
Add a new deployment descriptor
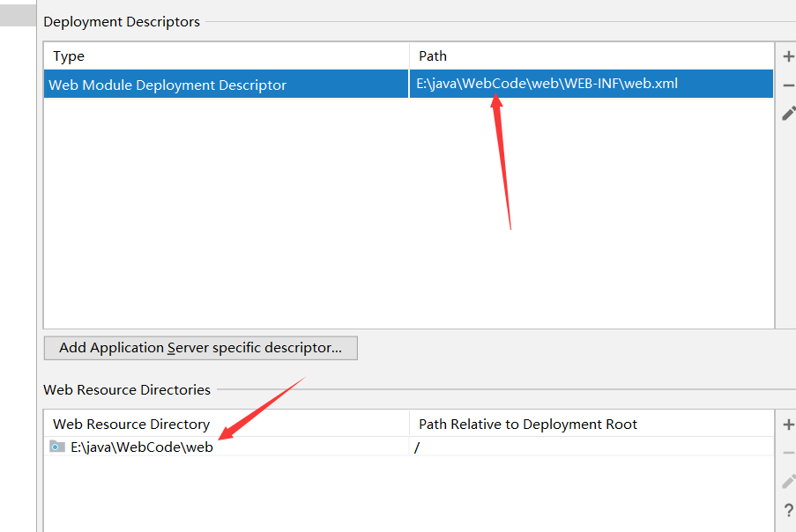(788, 56)
